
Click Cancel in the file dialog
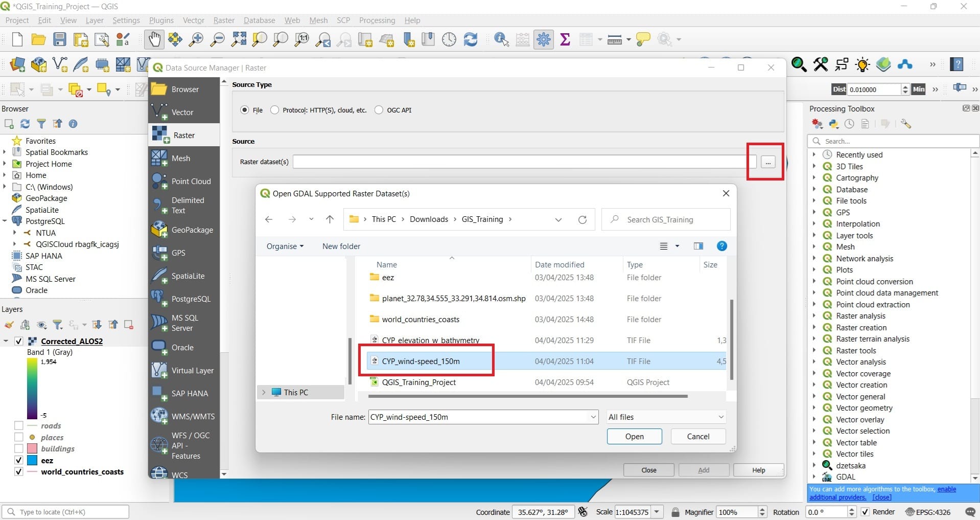pyautogui.click(x=698, y=436)
